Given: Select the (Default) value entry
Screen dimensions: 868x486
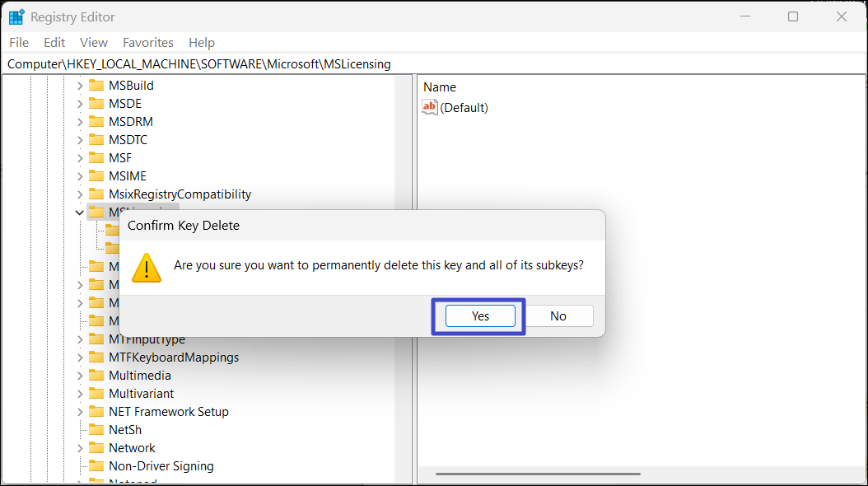Looking at the screenshot, I should [x=464, y=108].
